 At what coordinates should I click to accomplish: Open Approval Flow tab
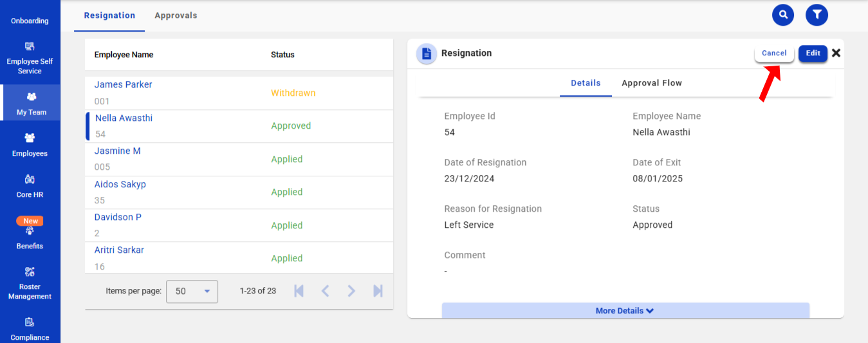point(651,83)
